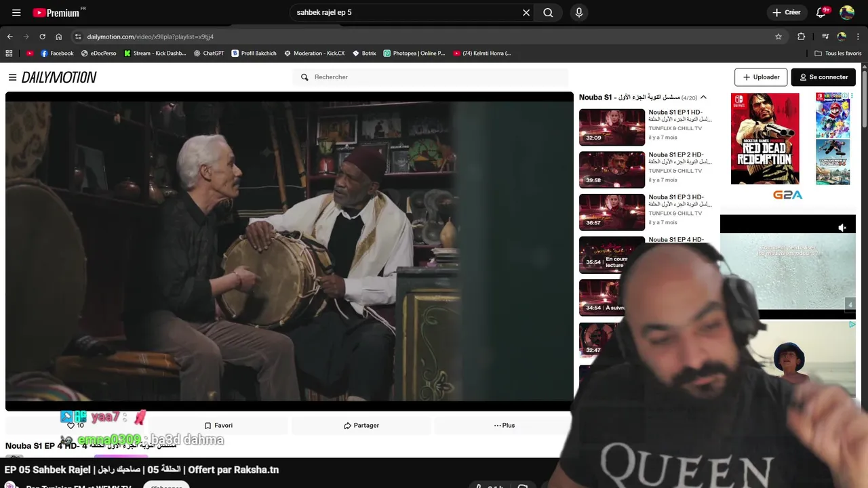Start voice search with the microphone icon
The height and width of the screenshot is (488, 868).
(578, 12)
